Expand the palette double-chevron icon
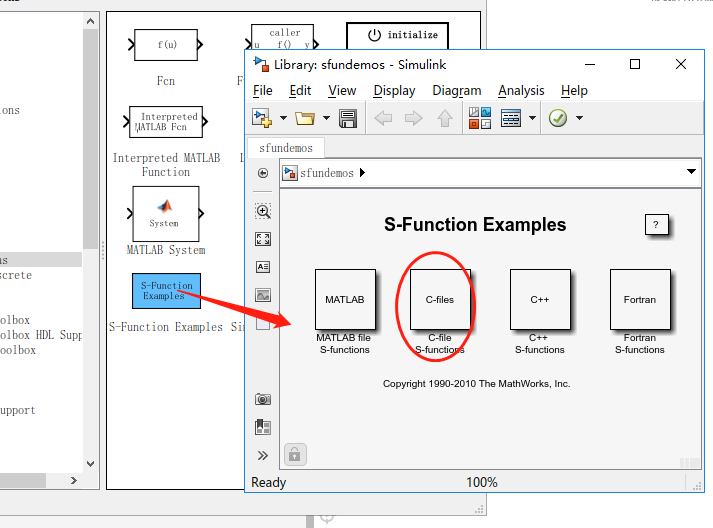 263,455
